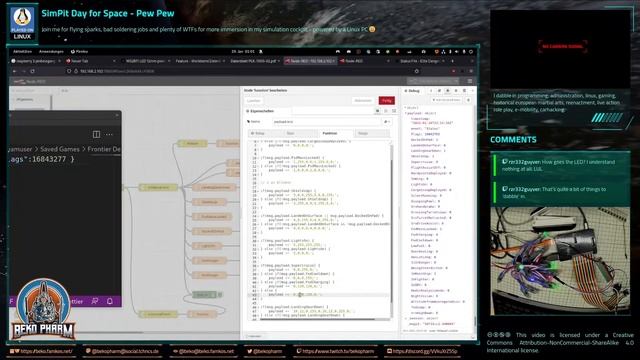Open the Firefox hamburger menu

tap(471, 71)
